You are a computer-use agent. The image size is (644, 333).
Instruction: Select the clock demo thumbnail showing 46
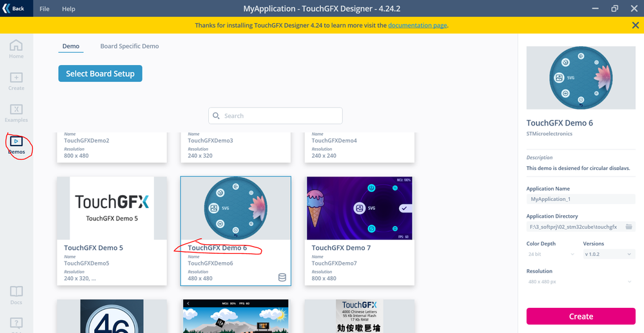point(112,316)
